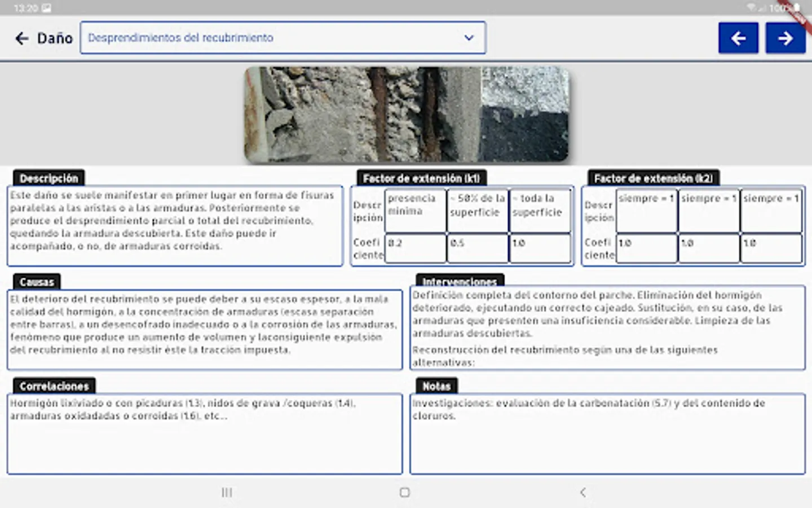Image resolution: width=812 pixels, height=508 pixels.
Task: Tap the coefficient cell showing 0.5
Action: click(x=478, y=248)
